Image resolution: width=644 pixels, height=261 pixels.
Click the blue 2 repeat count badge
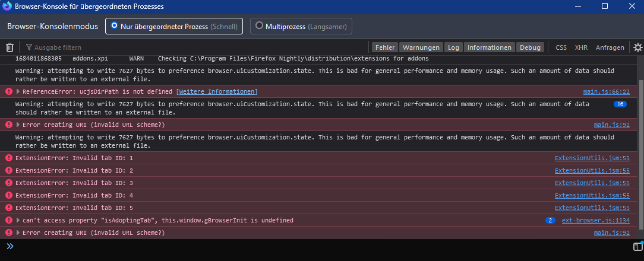pos(550,221)
